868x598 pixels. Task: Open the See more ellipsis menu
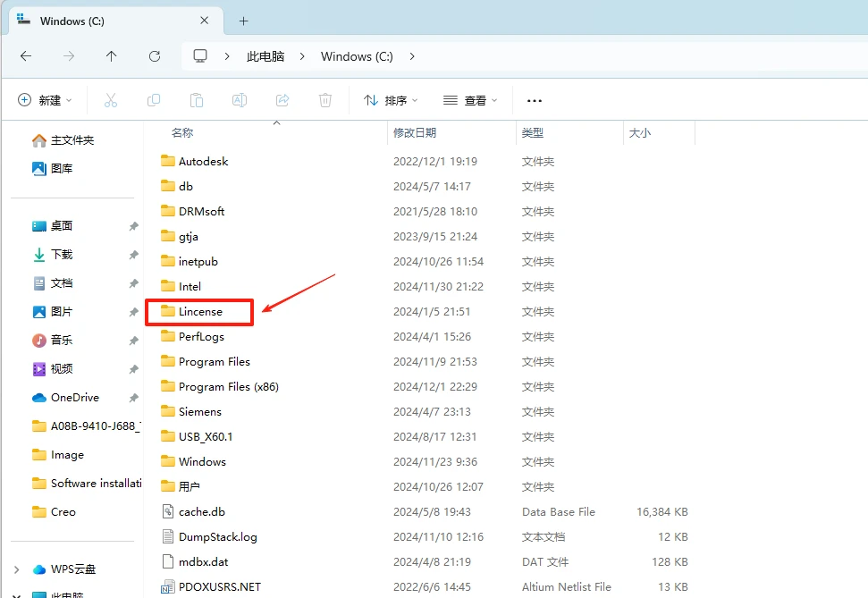pos(535,100)
